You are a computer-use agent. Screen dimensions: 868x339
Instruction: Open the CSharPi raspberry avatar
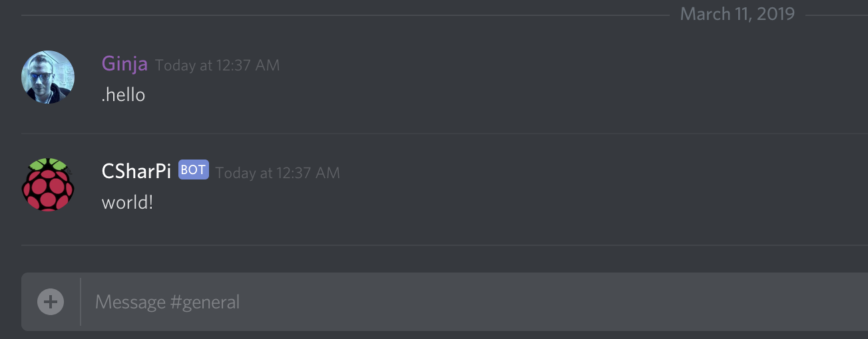point(48,185)
